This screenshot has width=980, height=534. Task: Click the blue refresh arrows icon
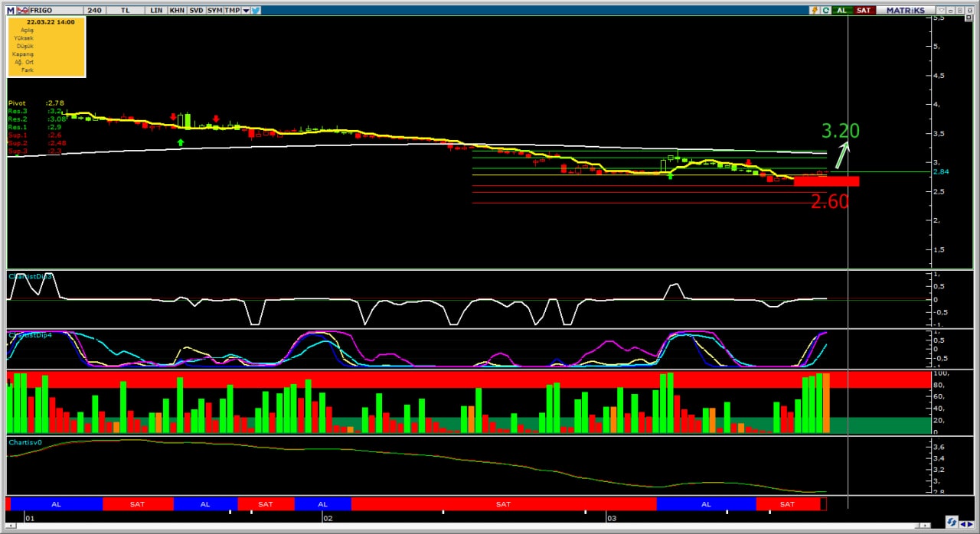pyautogui.click(x=951, y=523)
